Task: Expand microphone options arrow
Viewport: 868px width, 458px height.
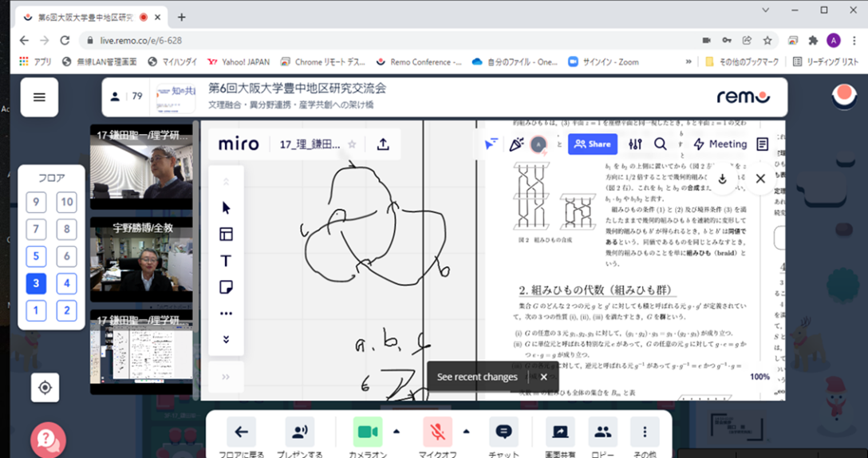Action: [x=466, y=432]
